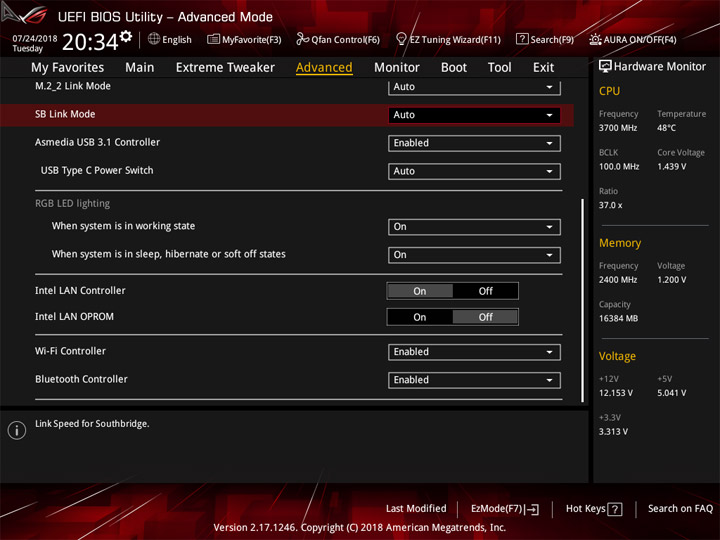
Task: Click the Core Voltage 1.439 V value
Action: pyautogui.click(x=672, y=167)
